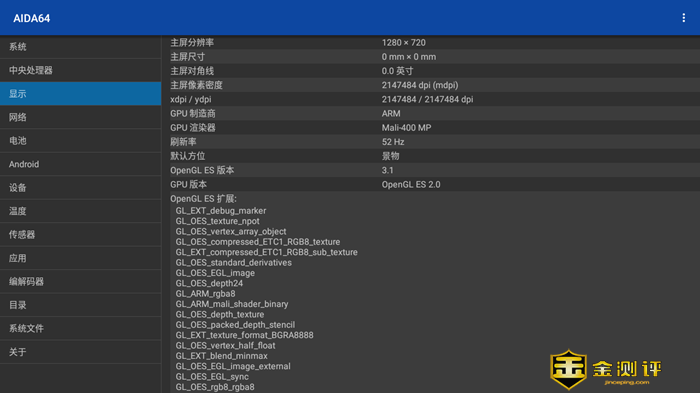The width and height of the screenshot is (700, 393).
Task: Click the 金测评 watermark logo
Action: (x=606, y=369)
